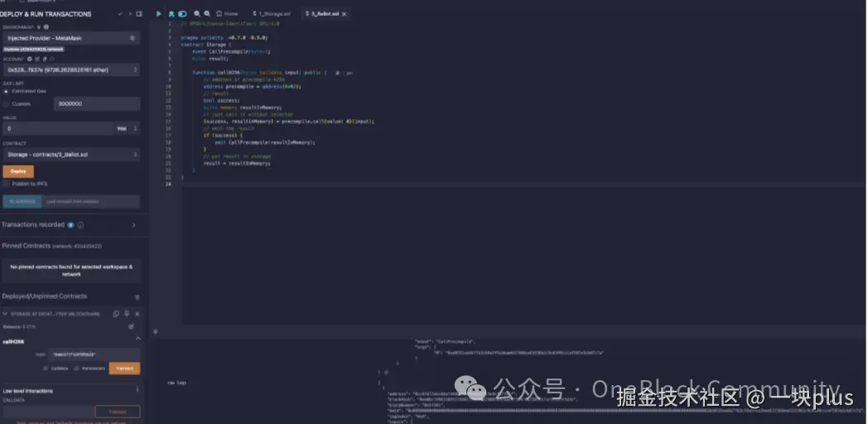Select the Custom gas limit radio button
The width and height of the screenshot is (868, 424).
[6, 104]
